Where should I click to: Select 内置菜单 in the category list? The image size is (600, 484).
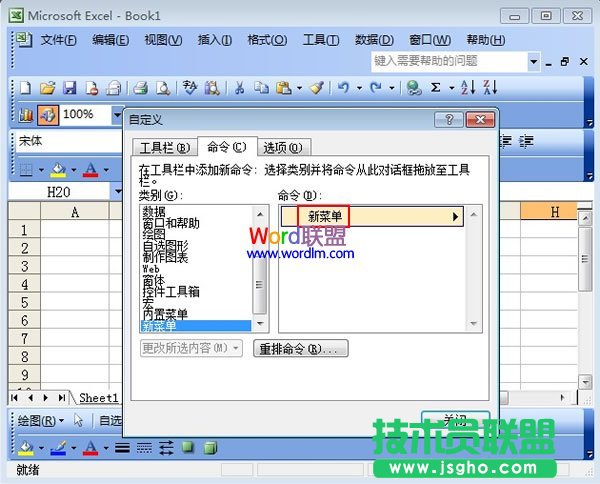(165, 314)
